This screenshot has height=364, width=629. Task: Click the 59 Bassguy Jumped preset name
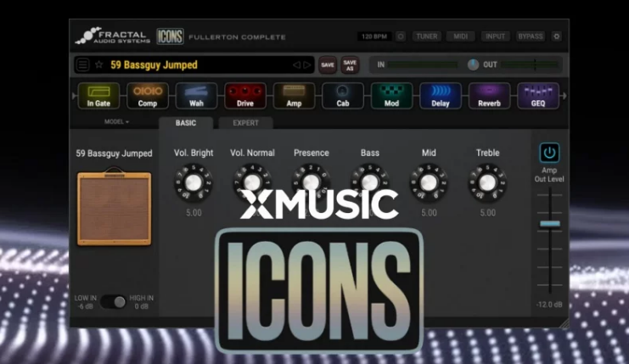(154, 65)
